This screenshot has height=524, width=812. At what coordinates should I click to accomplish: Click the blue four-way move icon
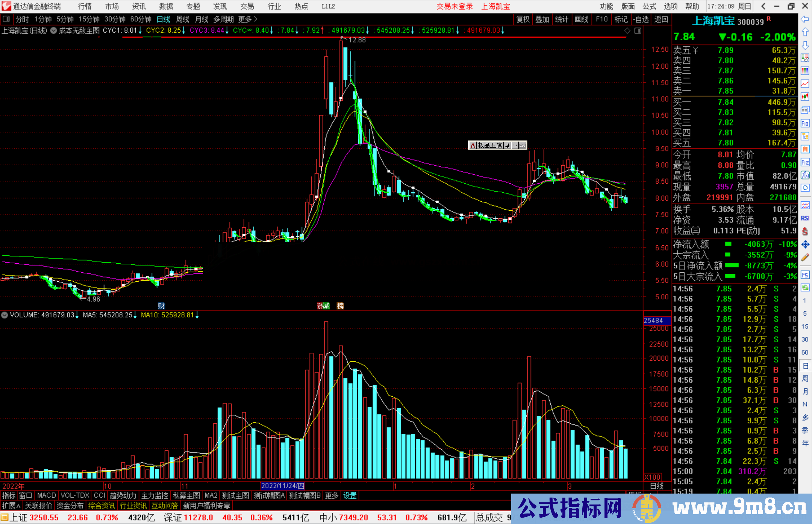coord(805,245)
